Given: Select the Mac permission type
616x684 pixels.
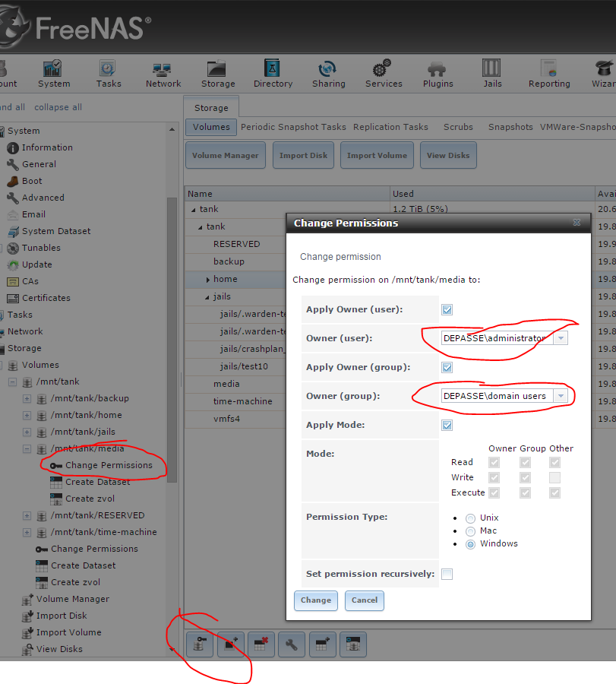Looking at the screenshot, I should pyautogui.click(x=470, y=531).
